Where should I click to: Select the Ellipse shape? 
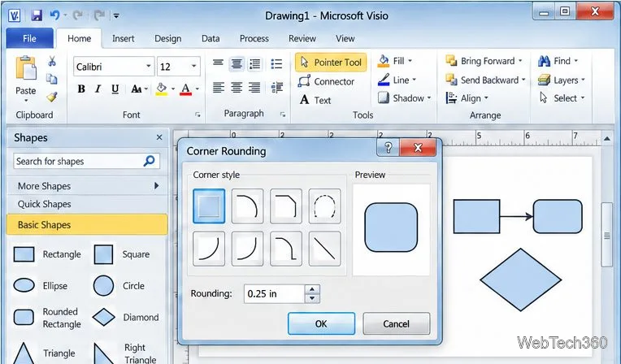tap(41, 285)
